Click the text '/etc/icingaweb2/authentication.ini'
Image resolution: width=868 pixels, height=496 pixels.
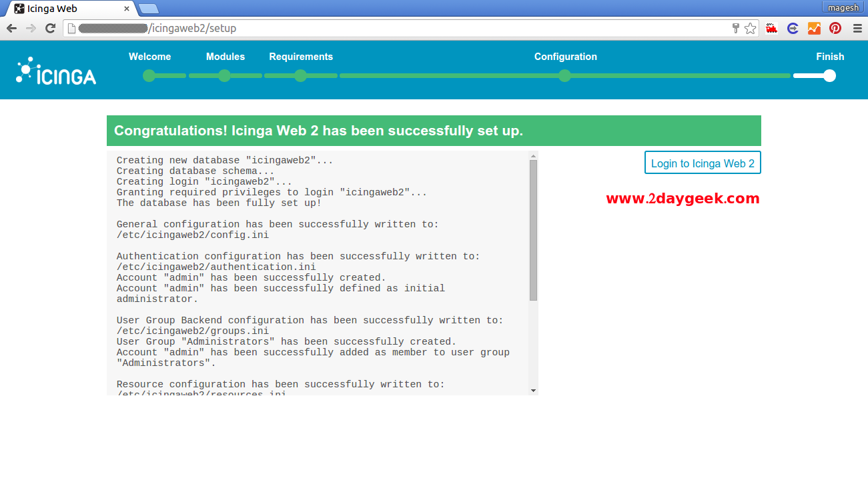216,267
